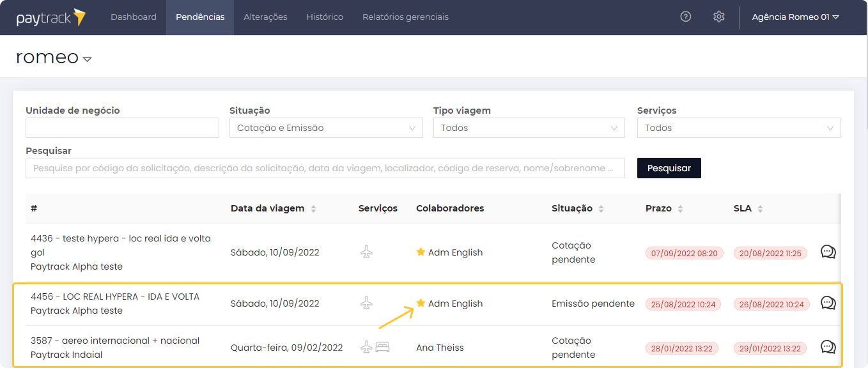Select the Pendências tab
Image resolution: width=868 pixels, height=368 pixels.
pyautogui.click(x=200, y=17)
